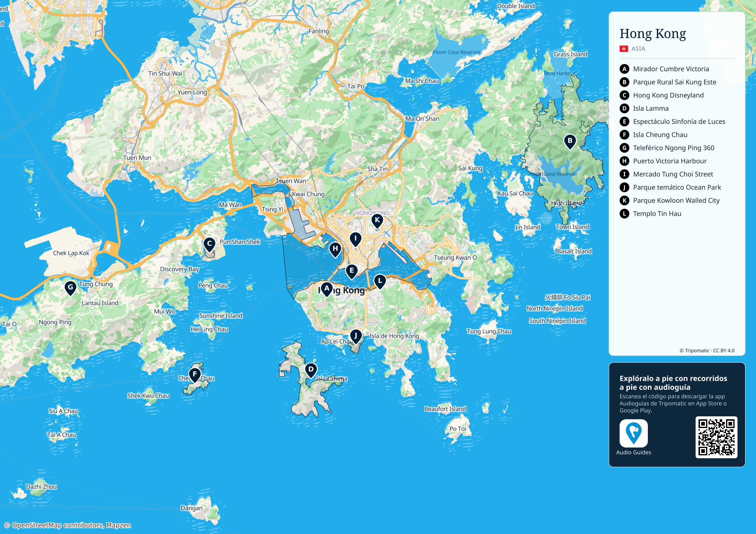Screen dimensions: 756x534
Task: Click legend badge B
Action: tap(624, 82)
